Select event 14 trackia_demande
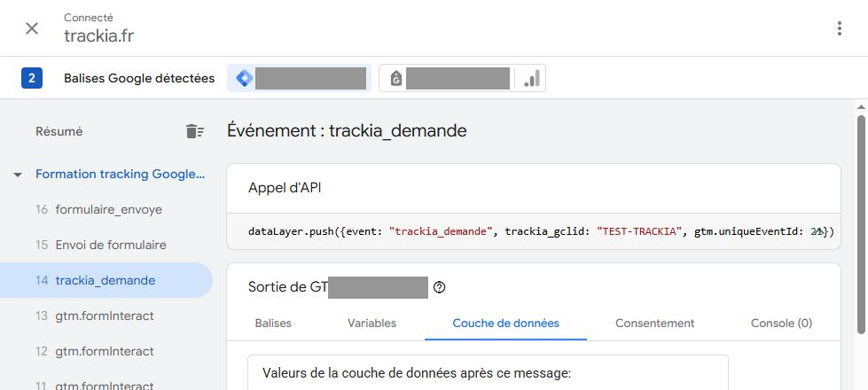This screenshot has height=390, width=868. click(x=106, y=280)
